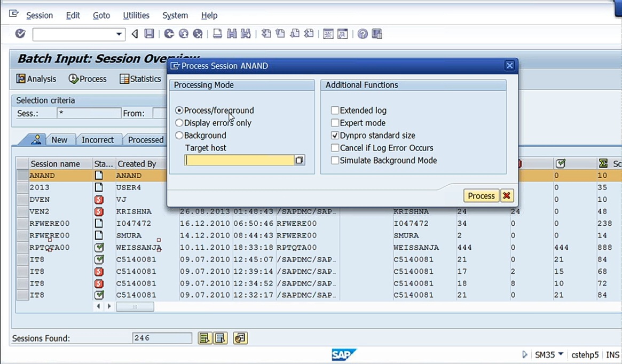Click the triangle icon beside the command field
Screen dimensions: 622x364
point(135,34)
